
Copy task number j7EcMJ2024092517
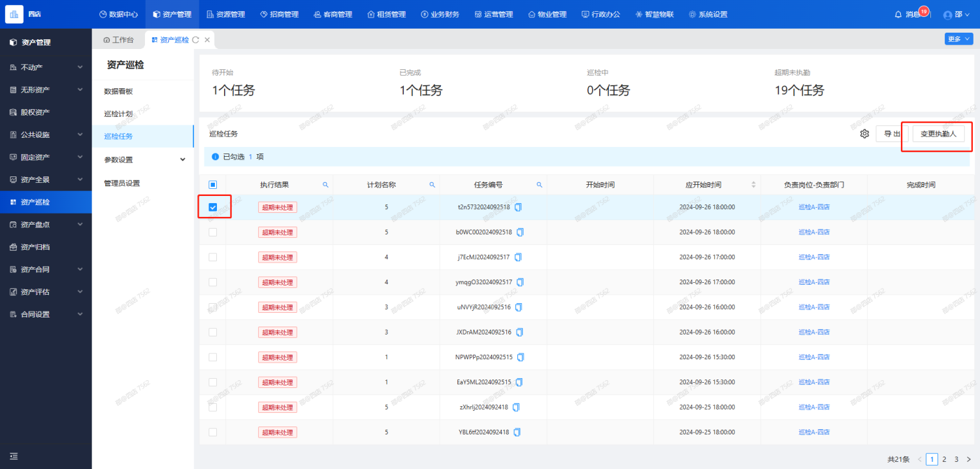click(518, 257)
